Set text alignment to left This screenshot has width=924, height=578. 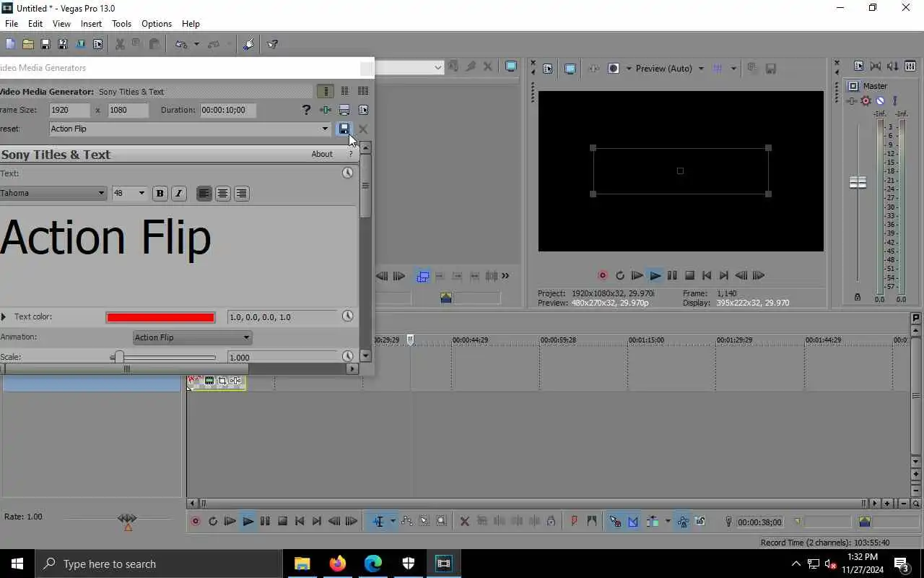pyautogui.click(x=204, y=193)
